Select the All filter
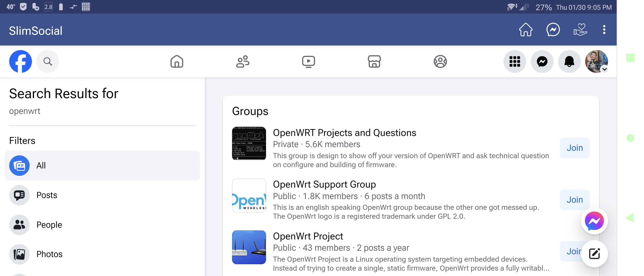 (102, 166)
